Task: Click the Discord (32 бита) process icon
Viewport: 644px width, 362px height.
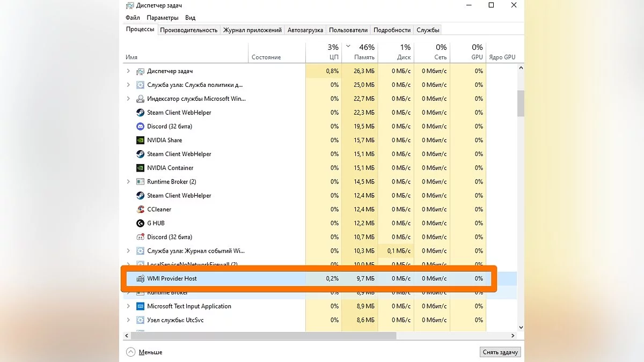Action: (x=140, y=127)
